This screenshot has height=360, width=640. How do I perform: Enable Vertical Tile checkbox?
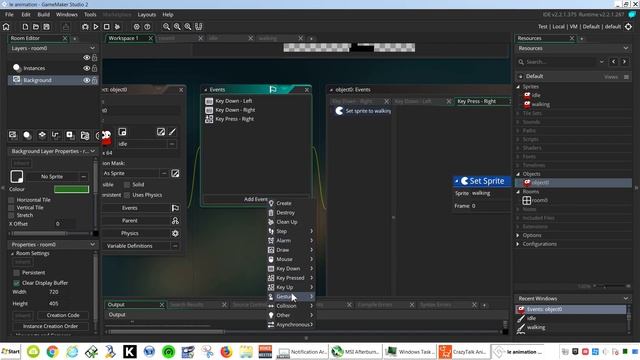click(x=11, y=207)
